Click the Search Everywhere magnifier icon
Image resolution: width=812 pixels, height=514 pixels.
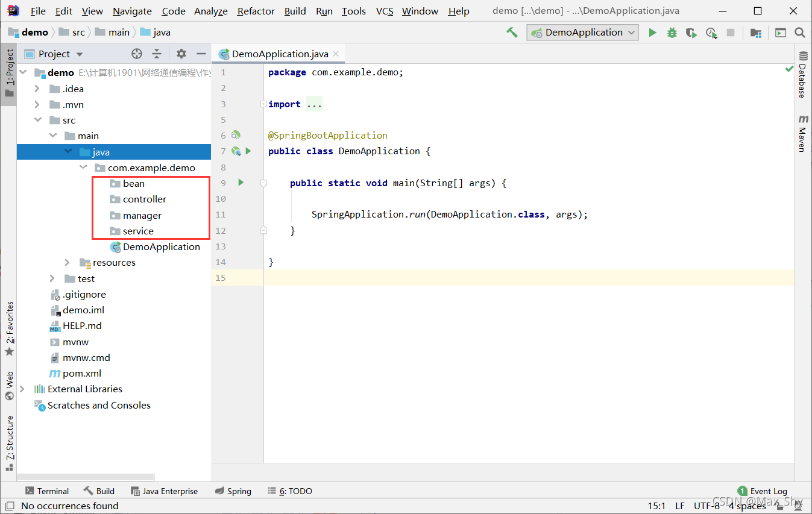click(x=800, y=33)
